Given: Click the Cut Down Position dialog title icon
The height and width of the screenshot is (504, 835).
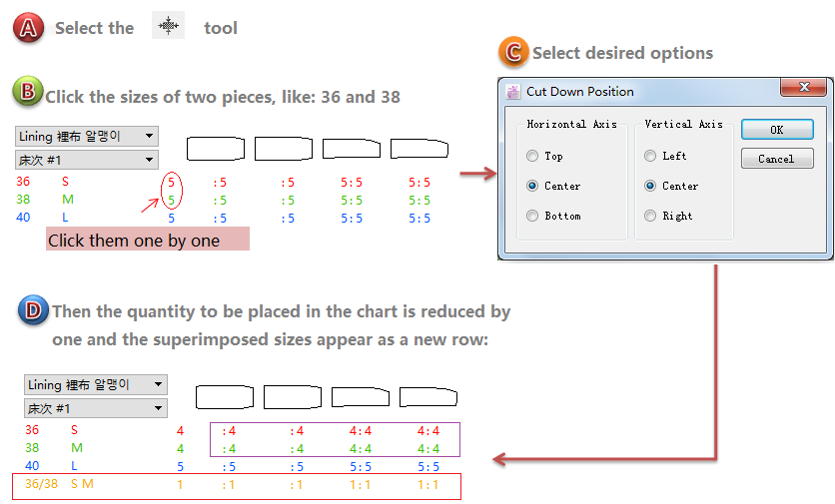Looking at the screenshot, I should [513, 92].
